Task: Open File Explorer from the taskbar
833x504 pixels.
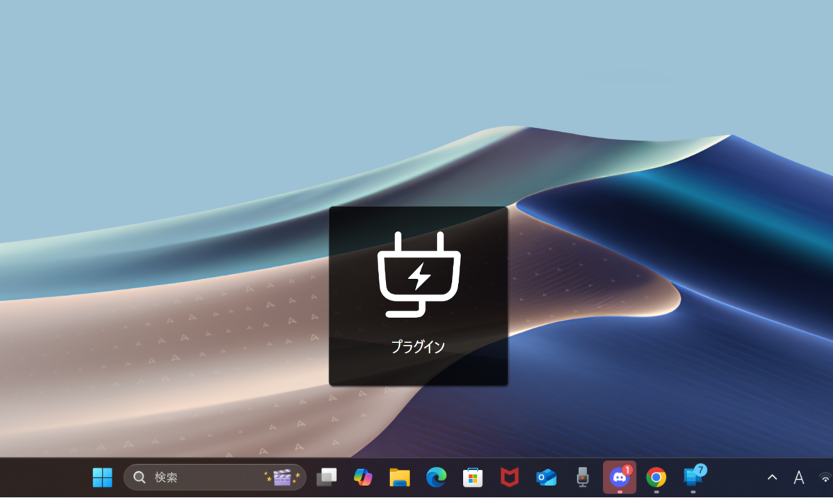Action: point(400,478)
